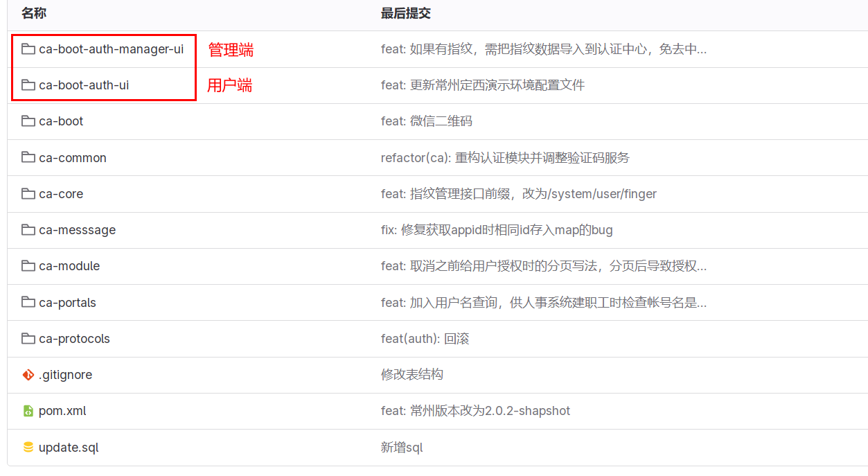The height and width of the screenshot is (476, 868).
Task: Click the 名称 column header
Action: point(34,14)
